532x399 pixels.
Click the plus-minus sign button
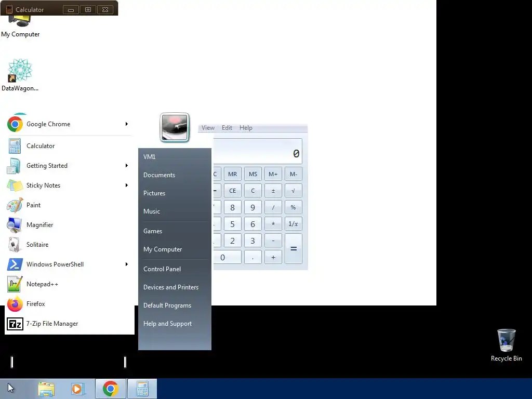point(273,191)
